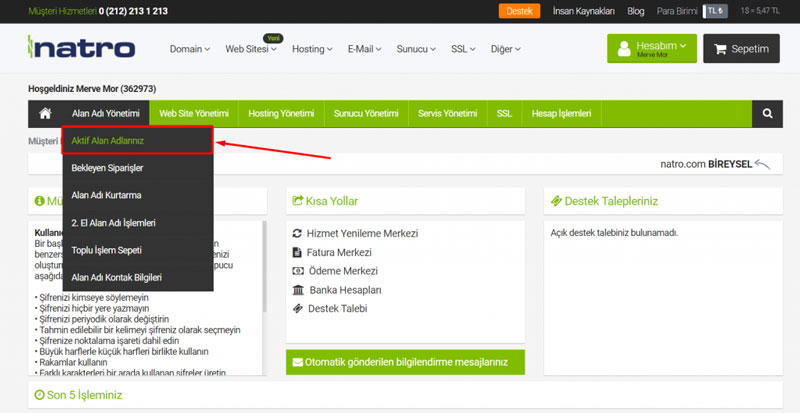The image size is (800, 413).
Task: Click Son 5 İşleminiz heading
Action: 84,395
